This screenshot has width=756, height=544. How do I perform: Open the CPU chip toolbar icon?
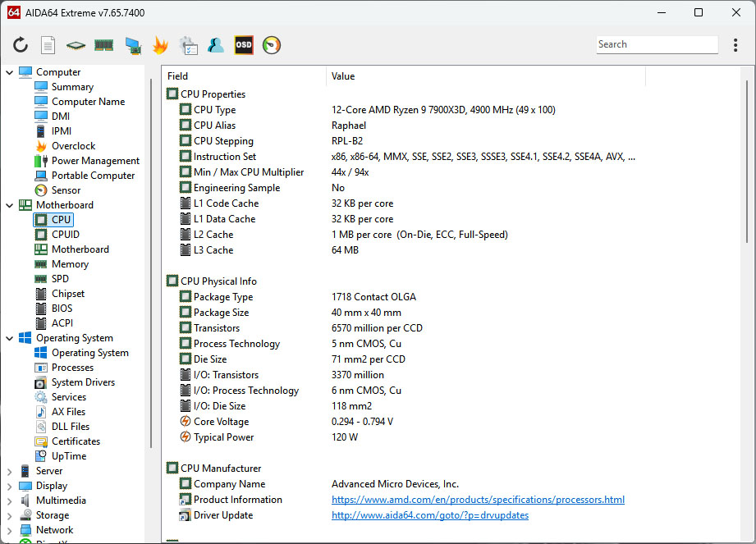(x=76, y=45)
